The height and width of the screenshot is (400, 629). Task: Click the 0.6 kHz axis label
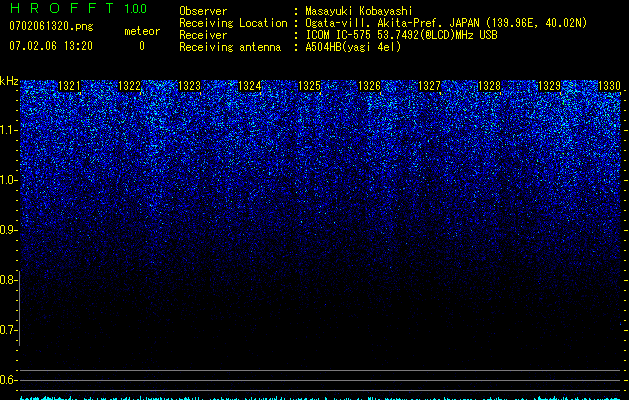pos(8,380)
